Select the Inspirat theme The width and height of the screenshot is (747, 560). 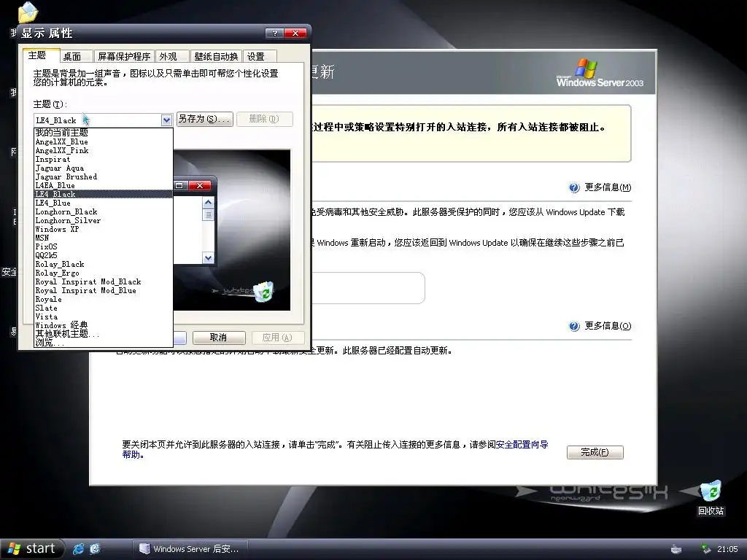pyautogui.click(x=104, y=159)
